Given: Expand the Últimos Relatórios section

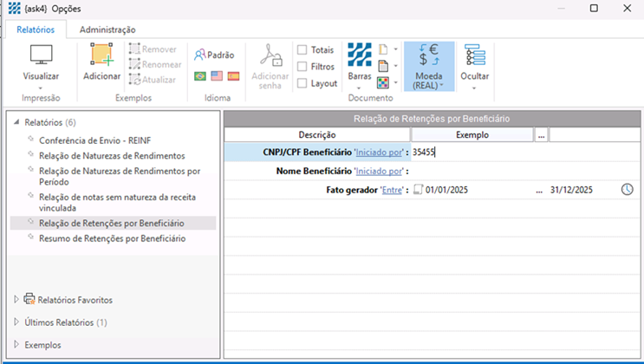Looking at the screenshot, I should pyautogui.click(x=16, y=322).
